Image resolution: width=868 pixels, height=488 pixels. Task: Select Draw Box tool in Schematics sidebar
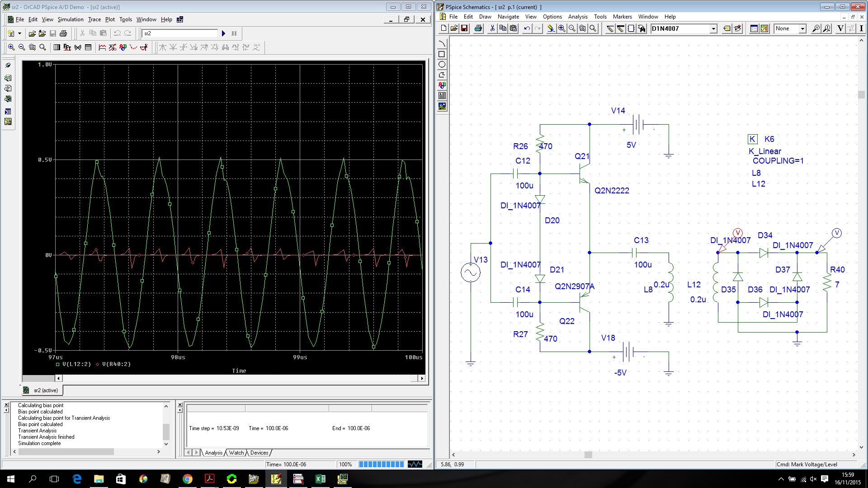[x=442, y=54]
